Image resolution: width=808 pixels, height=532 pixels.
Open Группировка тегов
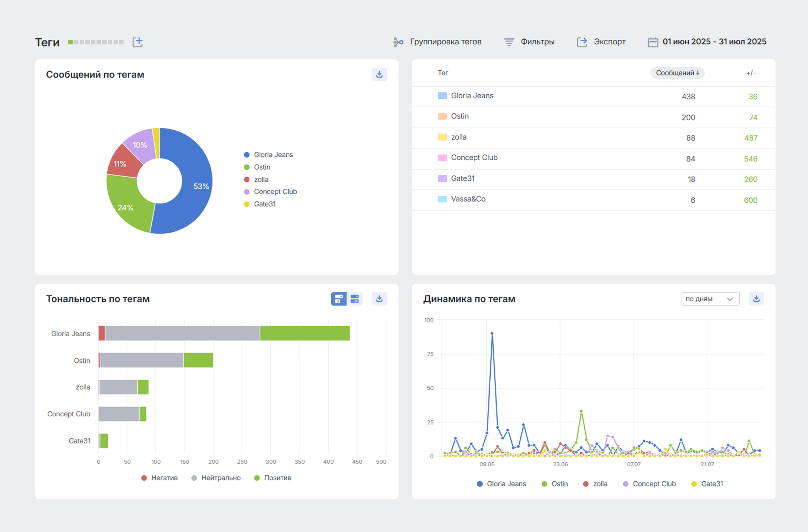point(437,42)
